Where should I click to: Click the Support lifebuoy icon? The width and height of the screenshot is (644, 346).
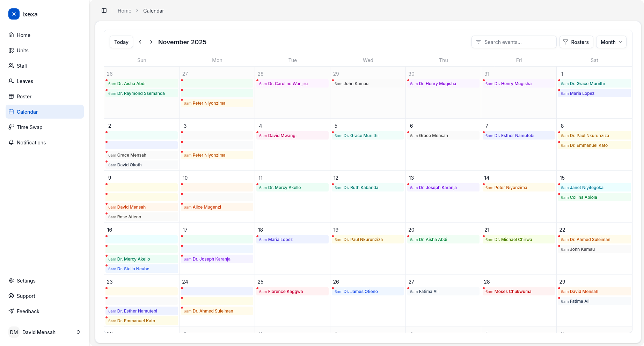pos(11,296)
